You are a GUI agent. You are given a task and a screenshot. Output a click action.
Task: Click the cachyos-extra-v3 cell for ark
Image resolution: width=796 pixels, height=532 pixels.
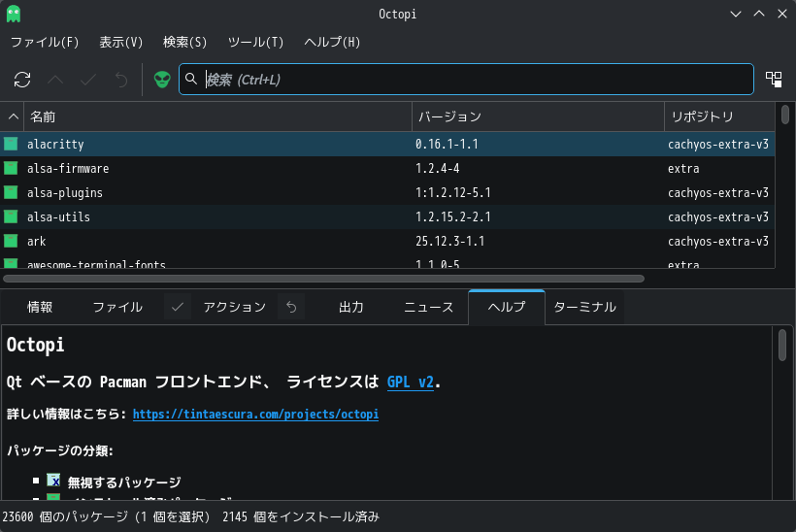pyautogui.click(x=717, y=241)
